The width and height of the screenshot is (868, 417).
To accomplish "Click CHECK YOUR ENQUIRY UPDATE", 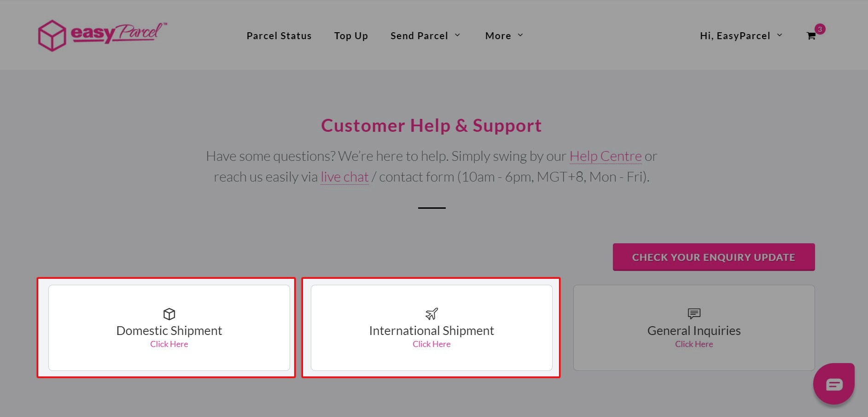I will pos(713,257).
